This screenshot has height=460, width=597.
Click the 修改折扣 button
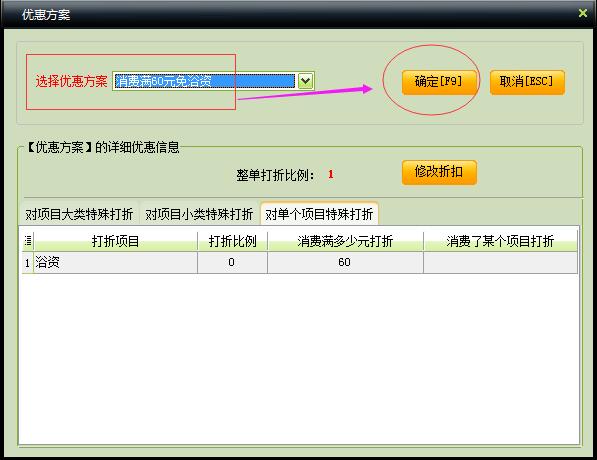(x=439, y=172)
